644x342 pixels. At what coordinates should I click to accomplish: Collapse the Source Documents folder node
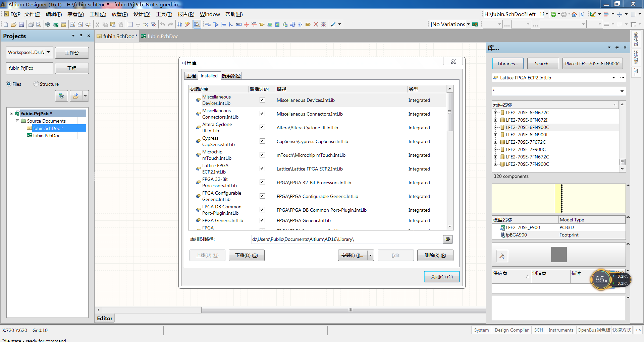[x=18, y=121]
